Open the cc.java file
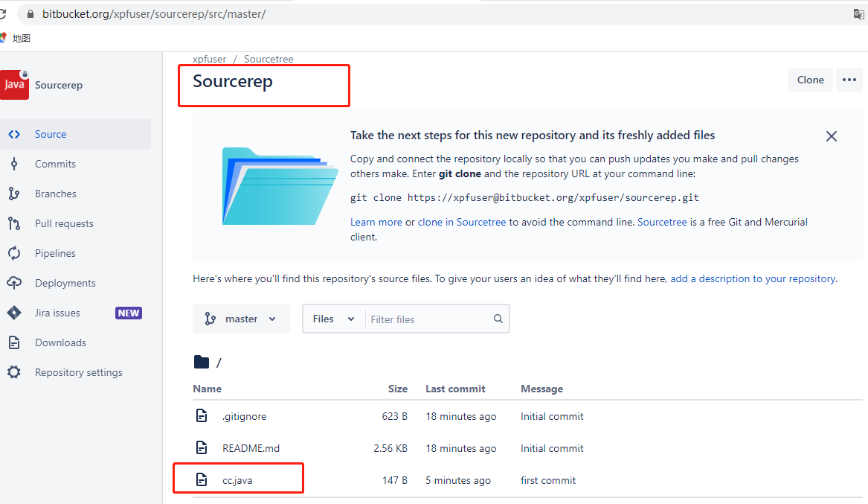This screenshot has width=868, height=504. 237,480
